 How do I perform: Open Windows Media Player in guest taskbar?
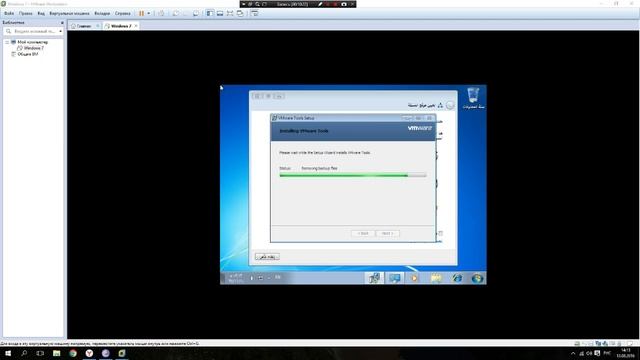pos(414,278)
